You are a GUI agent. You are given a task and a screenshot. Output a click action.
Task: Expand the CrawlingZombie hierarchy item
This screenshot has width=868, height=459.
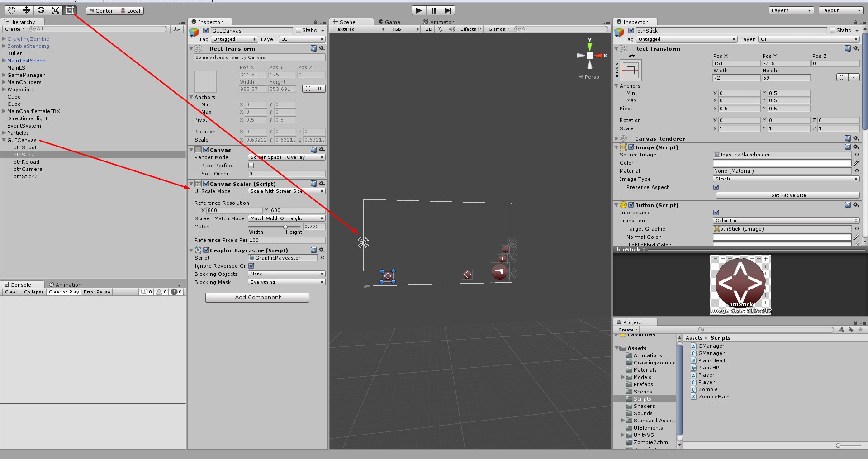click(x=4, y=39)
